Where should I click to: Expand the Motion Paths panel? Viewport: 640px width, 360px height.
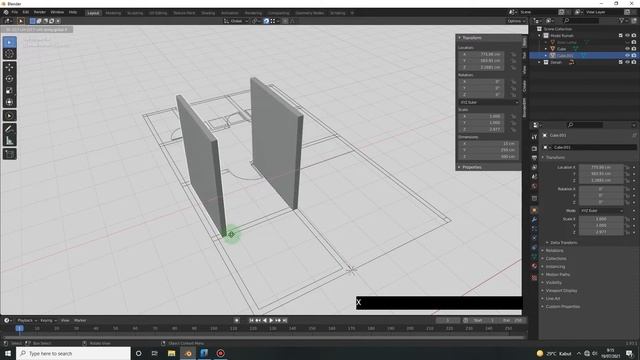tap(558, 274)
